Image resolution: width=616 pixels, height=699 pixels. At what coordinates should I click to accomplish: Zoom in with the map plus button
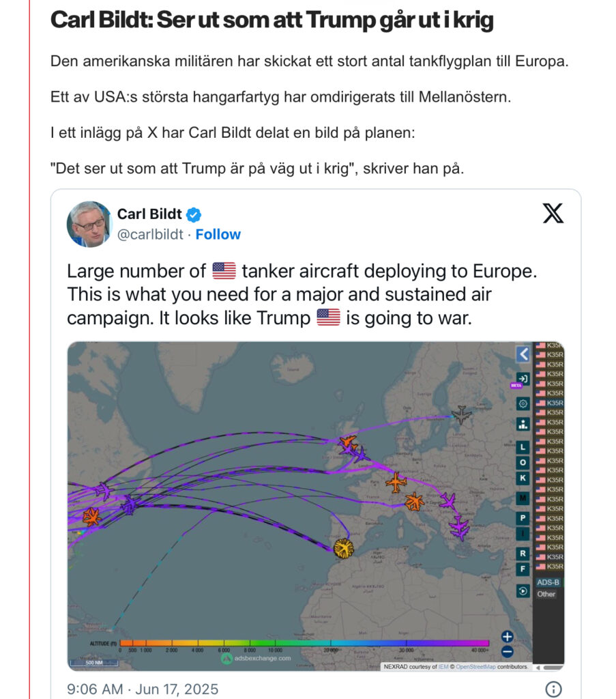(507, 637)
